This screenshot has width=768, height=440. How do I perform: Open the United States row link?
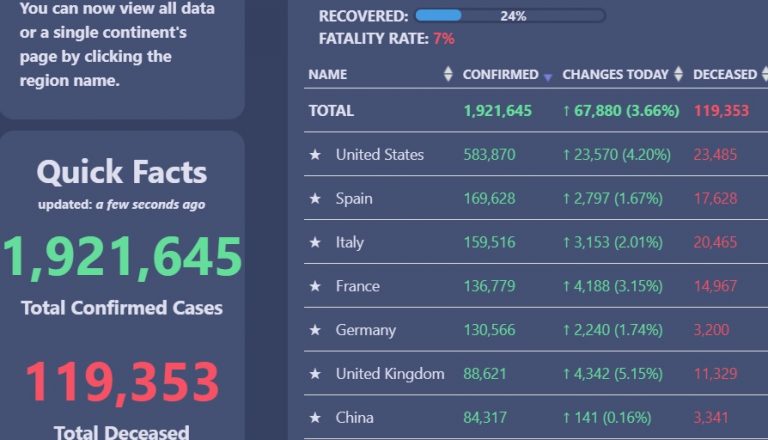click(x=380, y=155)
